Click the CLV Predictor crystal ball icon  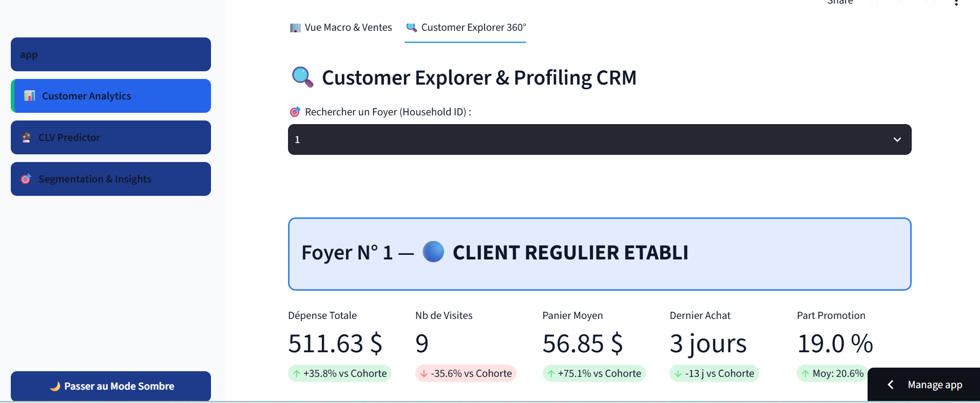[x=26, y=137]
